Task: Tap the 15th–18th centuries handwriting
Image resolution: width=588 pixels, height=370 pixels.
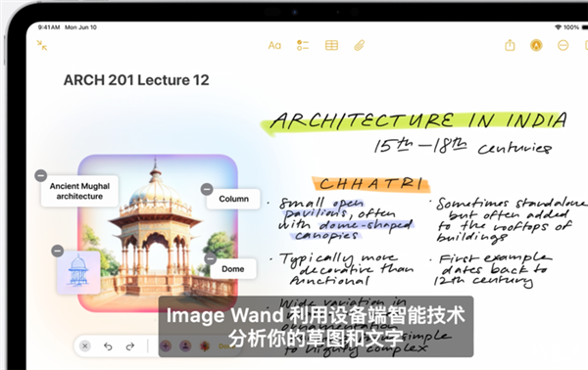Action: [x=463, y=147]
